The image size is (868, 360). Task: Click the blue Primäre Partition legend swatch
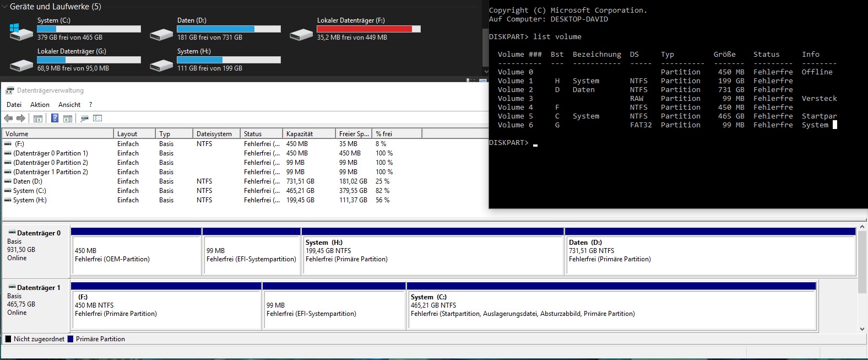(x=70, y=339)
